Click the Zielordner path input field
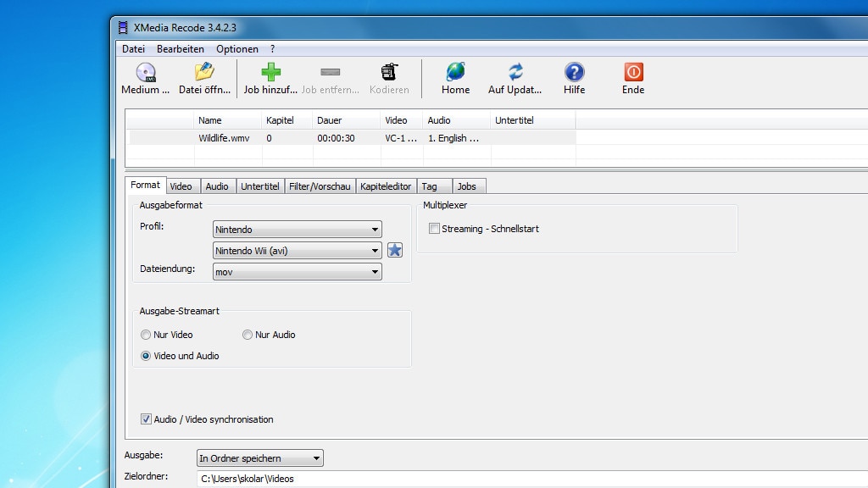The image size is (868, 488). pyautogui.click(x=509, y=478)
